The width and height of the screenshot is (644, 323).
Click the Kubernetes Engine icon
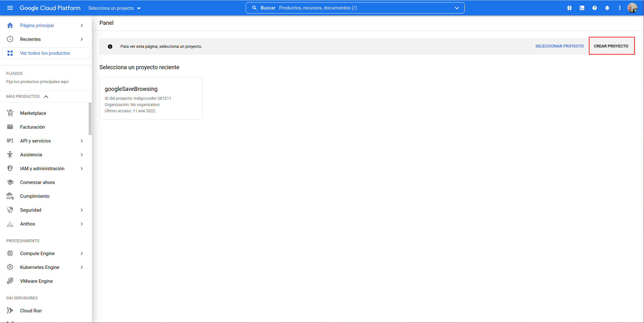click(10, 267)
